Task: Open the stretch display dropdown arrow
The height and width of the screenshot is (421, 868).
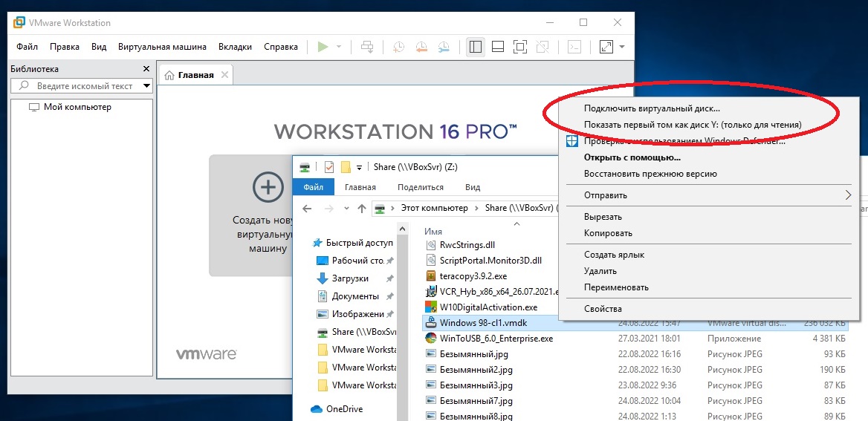Action: coord(622,47)
